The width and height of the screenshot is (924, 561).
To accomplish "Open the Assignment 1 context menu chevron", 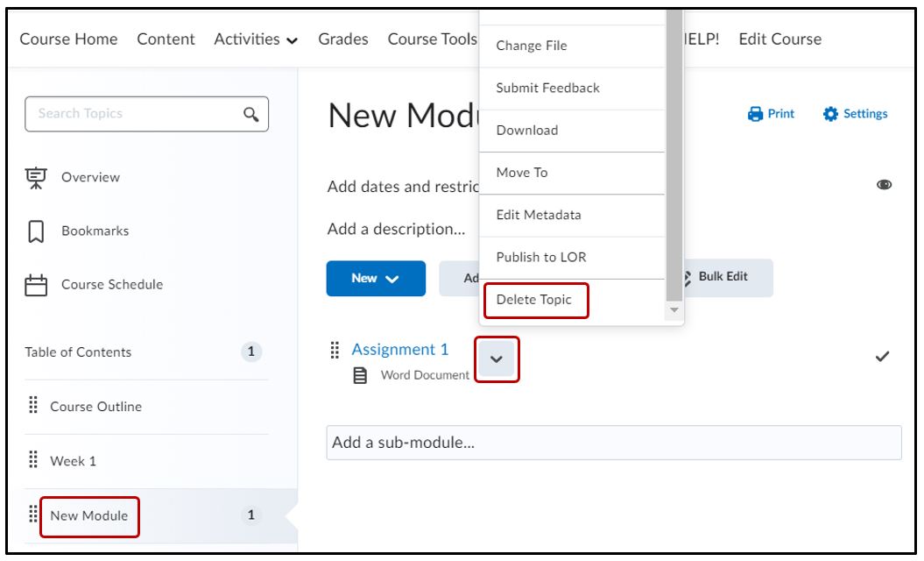I will point(497,360).
